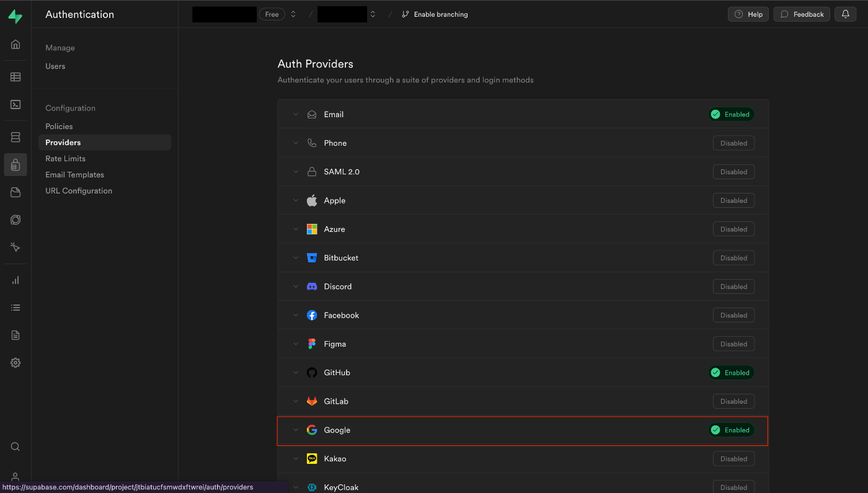
Task: Expand the Facebook provider chevron
Action: [x=296, y=315]
